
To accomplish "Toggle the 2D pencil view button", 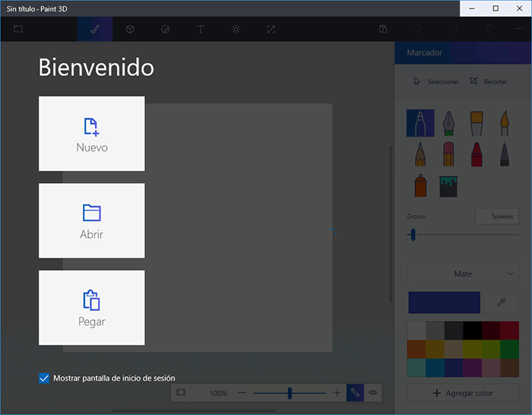I will tap(355, 393).
